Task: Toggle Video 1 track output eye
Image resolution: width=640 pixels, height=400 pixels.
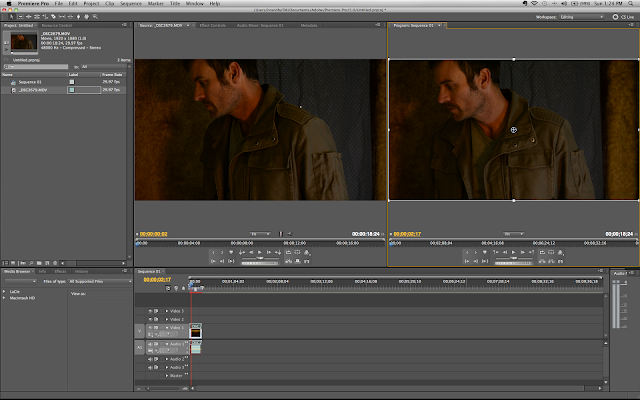Action: tap(150, 328)
